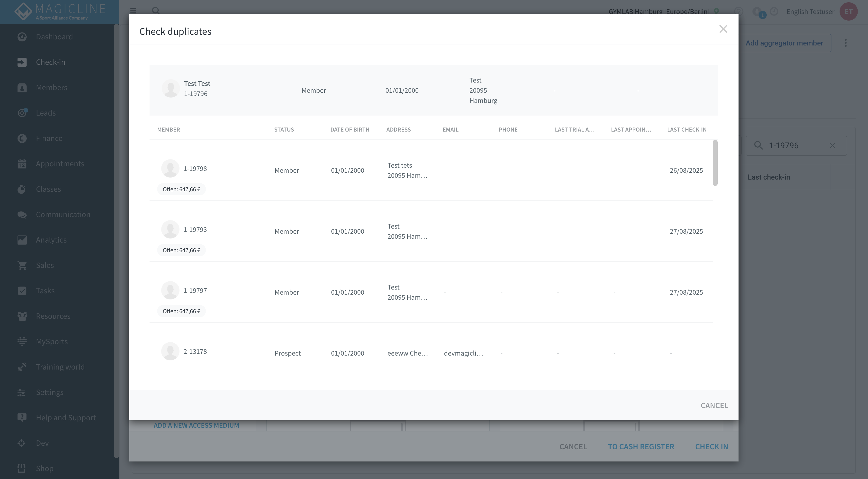868x479 pixels.
Task: Click the Appointments calendar icon
Action: [x=22, y=164]
